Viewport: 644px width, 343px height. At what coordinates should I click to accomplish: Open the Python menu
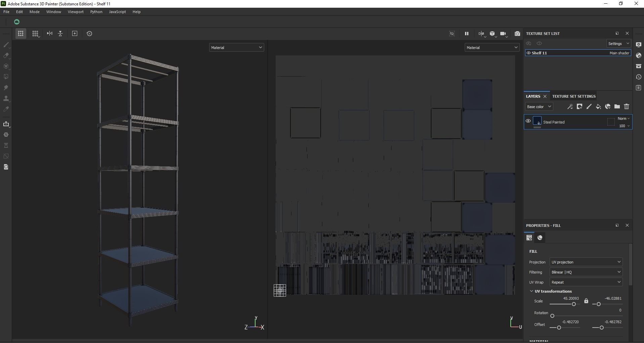96,12
